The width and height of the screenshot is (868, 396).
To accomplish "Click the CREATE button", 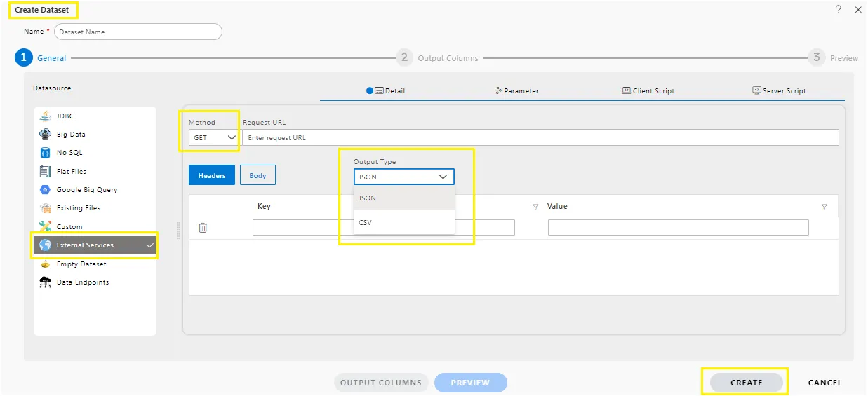I will coord(746,383).
